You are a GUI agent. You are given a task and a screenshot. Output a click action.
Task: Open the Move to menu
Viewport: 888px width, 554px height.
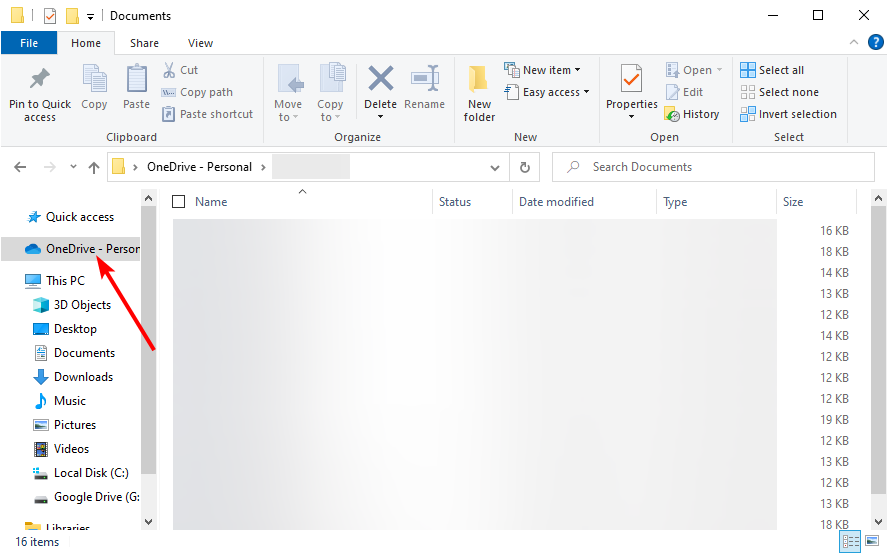[288, 93]
